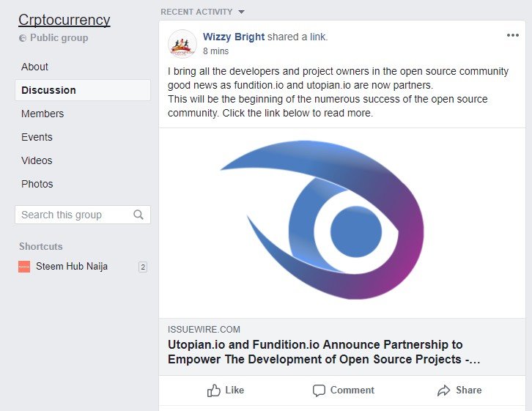Select the Discussion tab

(83, 90)
